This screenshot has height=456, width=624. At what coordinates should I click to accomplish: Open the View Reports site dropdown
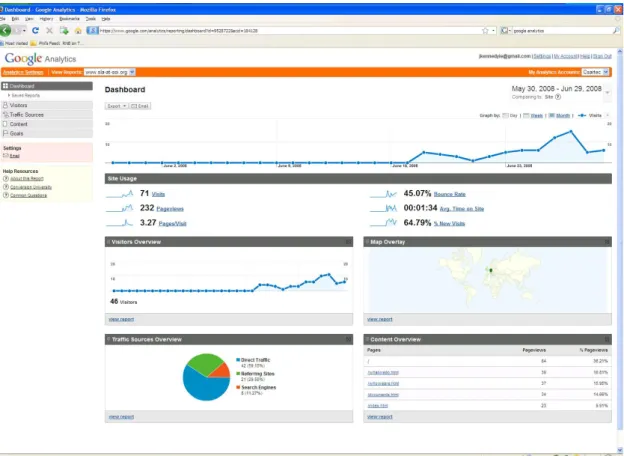click(x=109, y=72)
